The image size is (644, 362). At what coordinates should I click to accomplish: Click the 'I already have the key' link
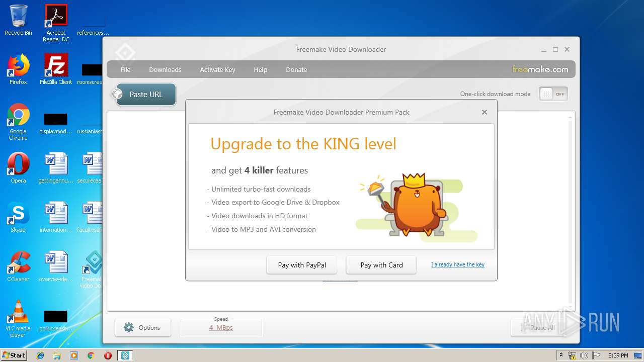coord(458,264)
